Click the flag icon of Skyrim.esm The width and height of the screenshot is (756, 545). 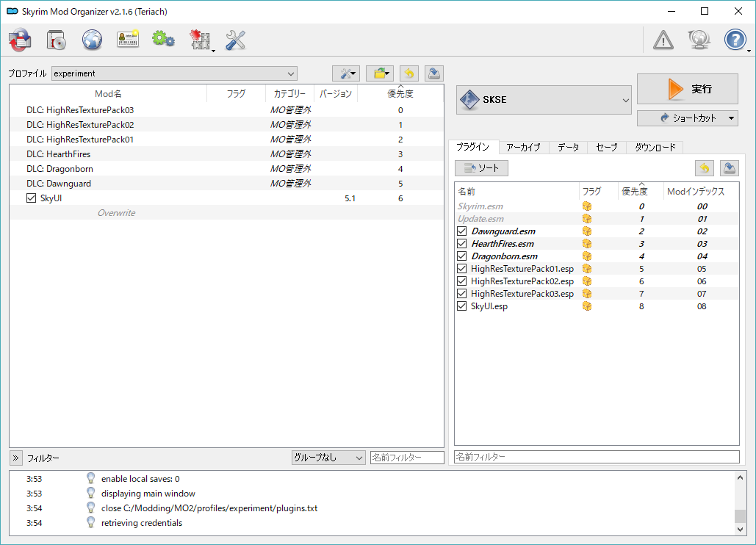pos(587,206)
